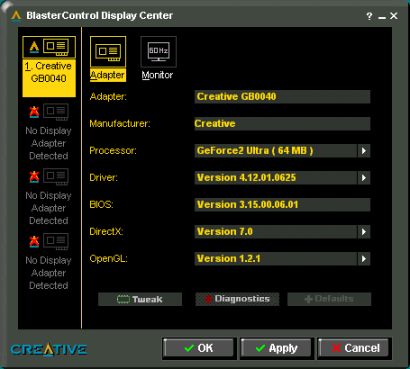Click the Driver value Version 4.12.01.0625
The image size is (410, 369).
point(276,178)
